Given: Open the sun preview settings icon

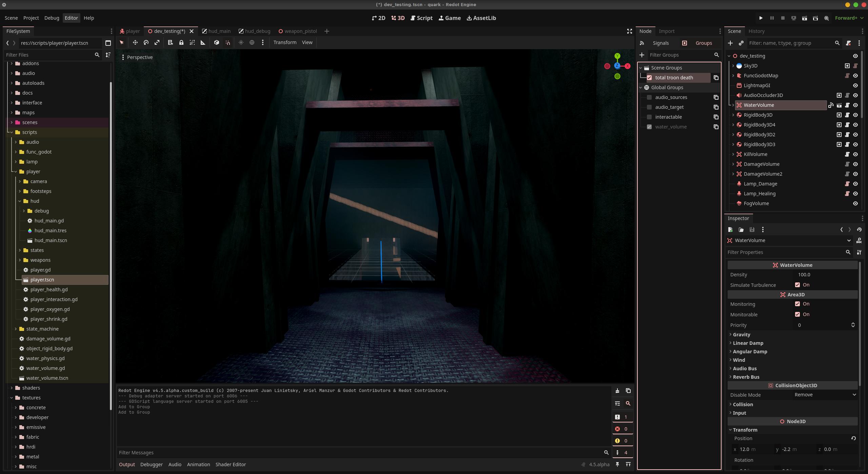Looking at the screenshot, I should pos(241,42).
